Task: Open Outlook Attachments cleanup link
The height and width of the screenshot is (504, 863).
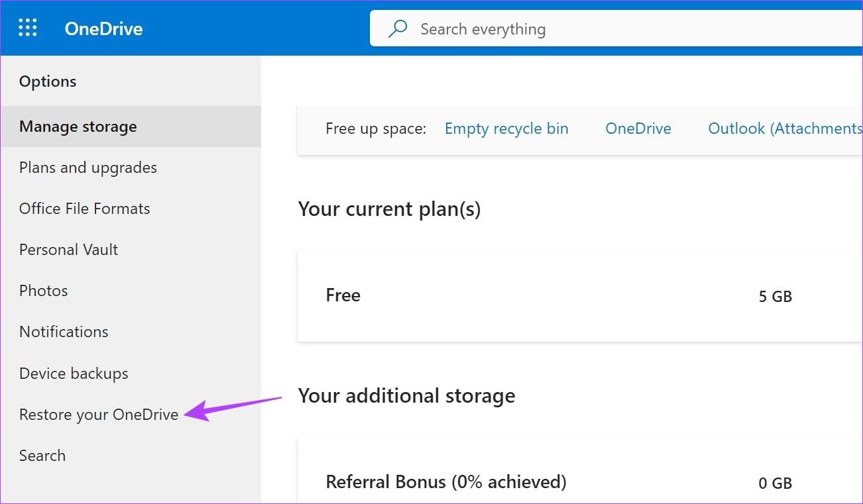Action: click(x=784, y=128)
